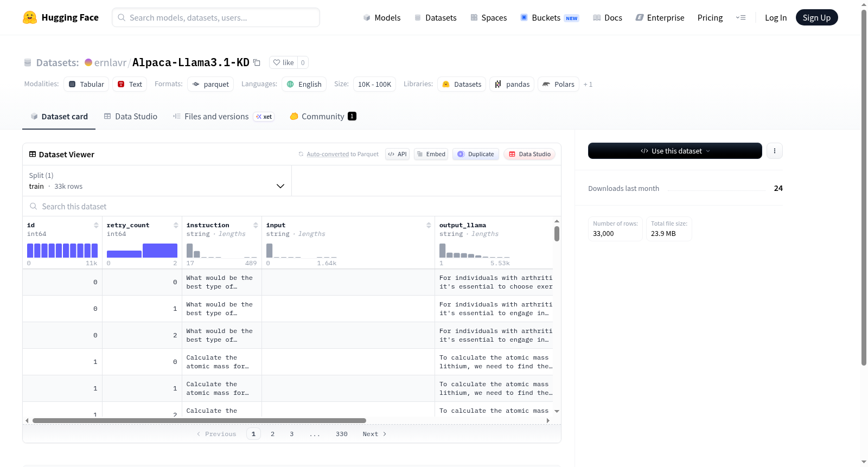Go to page 330 of the dataset viewer
Screen dimensions: 868x467
tap(341, 434)
